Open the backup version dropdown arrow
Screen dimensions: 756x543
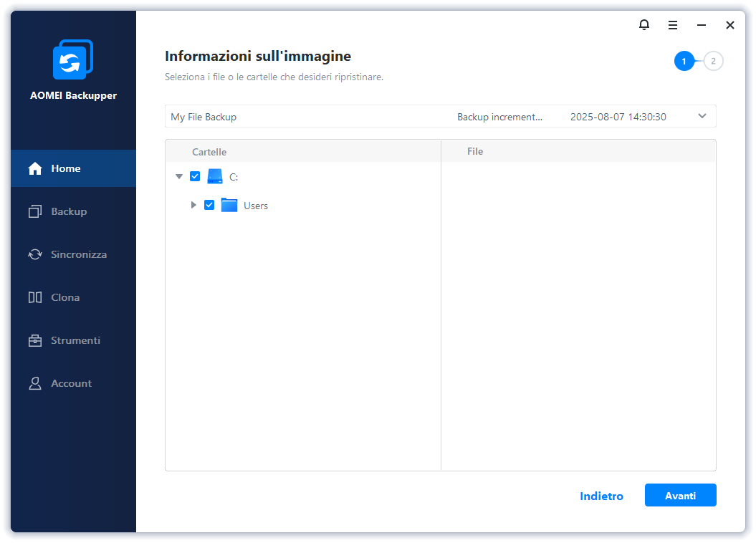coord(702,116)
